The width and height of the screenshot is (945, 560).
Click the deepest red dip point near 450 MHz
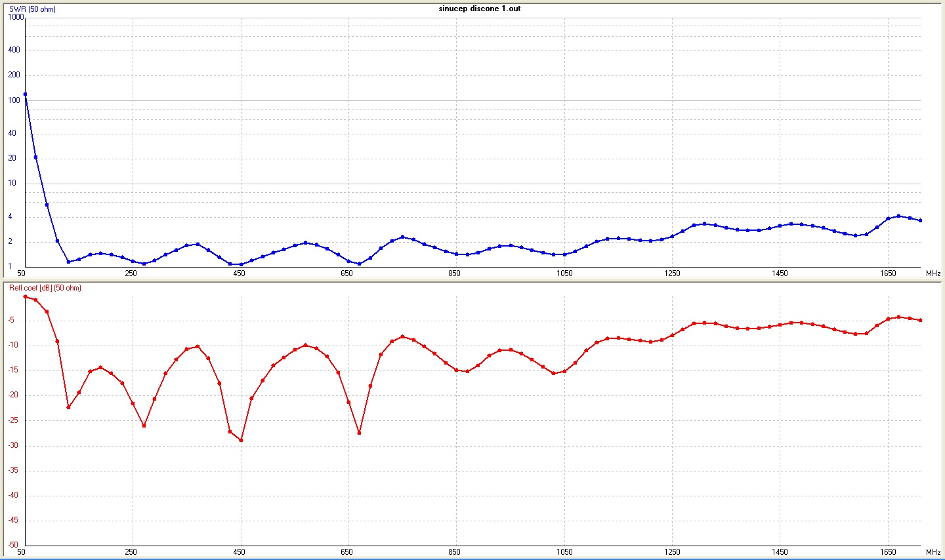241,440
